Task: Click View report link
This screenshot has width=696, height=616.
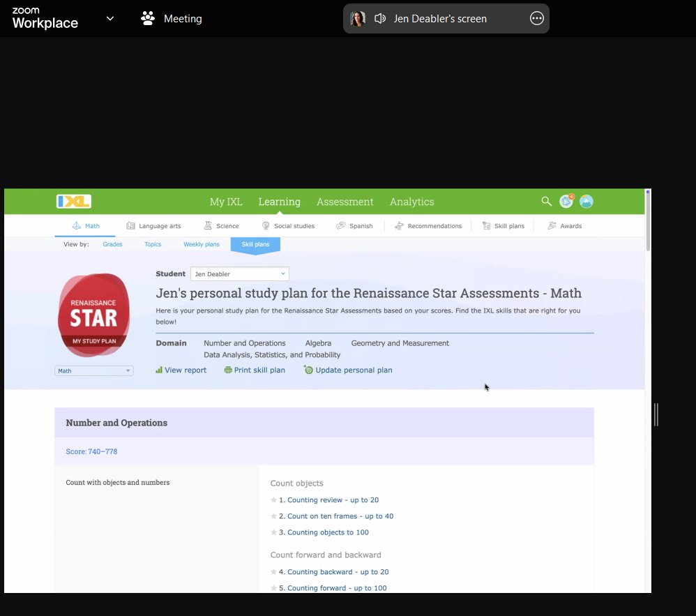Action: click(186, 370)
